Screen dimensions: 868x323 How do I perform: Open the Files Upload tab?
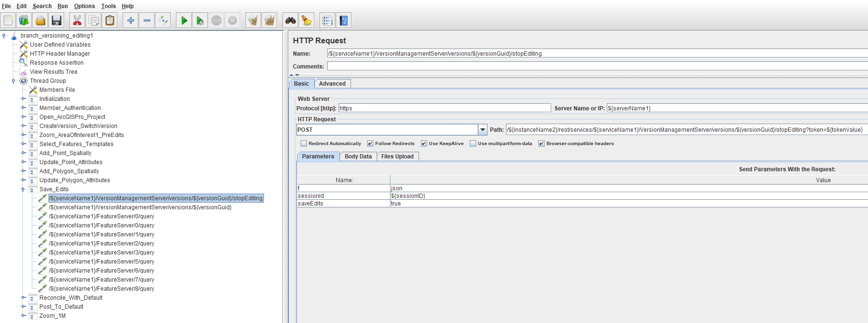398,157
